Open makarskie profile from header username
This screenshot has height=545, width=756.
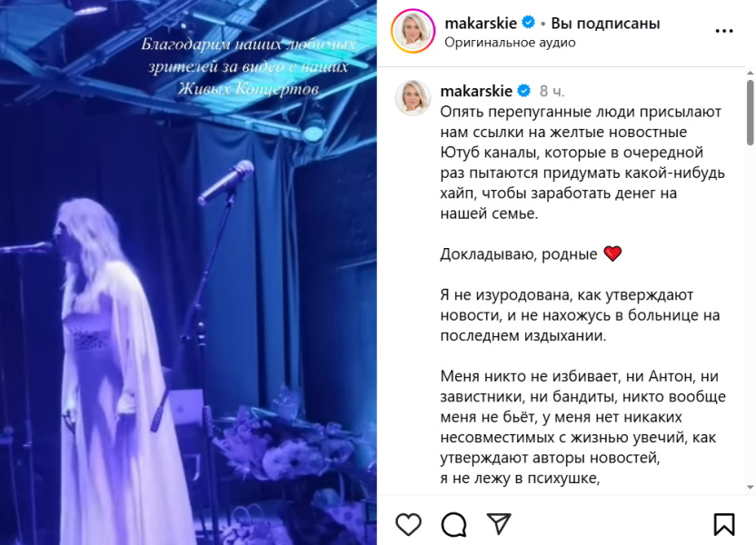(x=481, y=23)
